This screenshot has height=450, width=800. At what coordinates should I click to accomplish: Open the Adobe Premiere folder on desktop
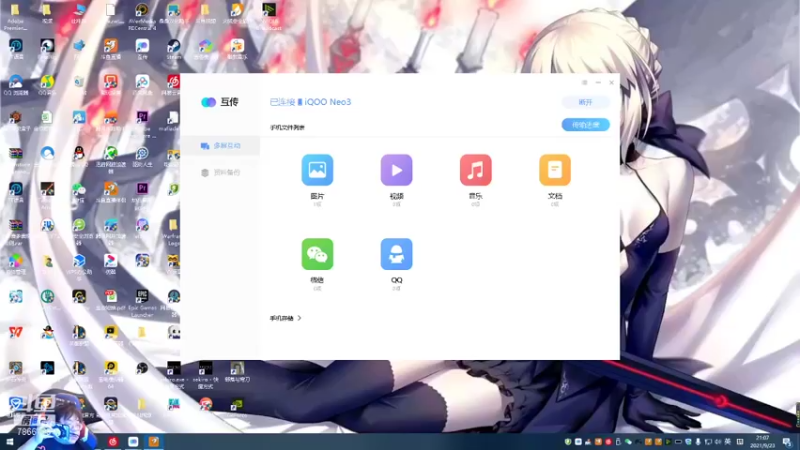pos(15,15)
